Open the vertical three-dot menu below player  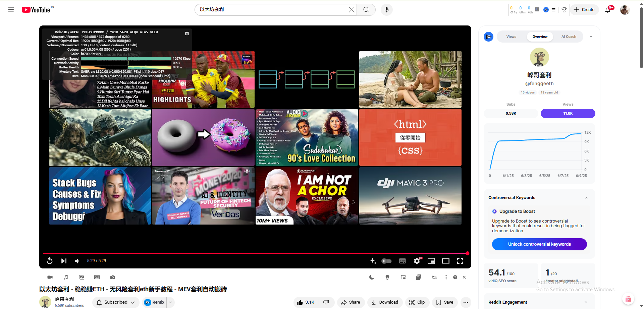(446, 277)
